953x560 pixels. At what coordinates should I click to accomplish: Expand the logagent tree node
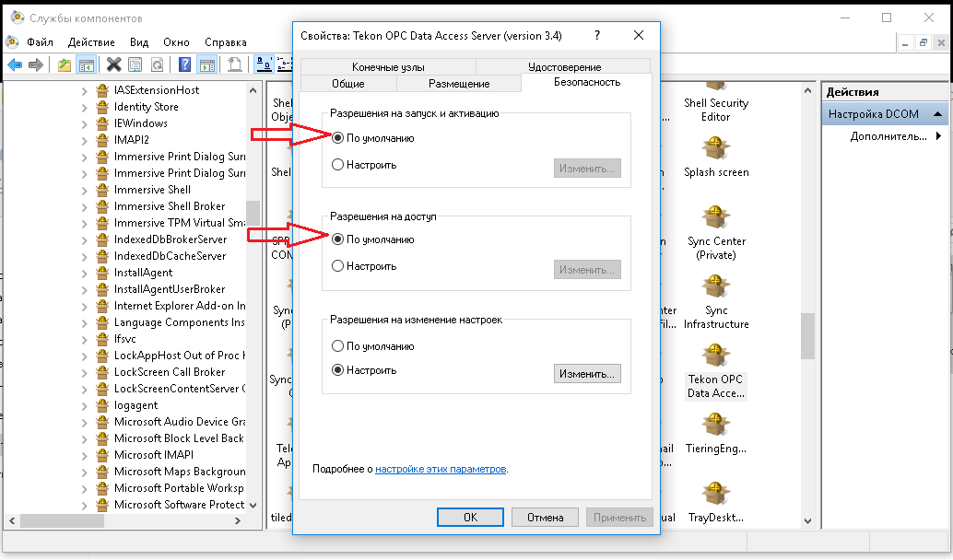point(84,405)
